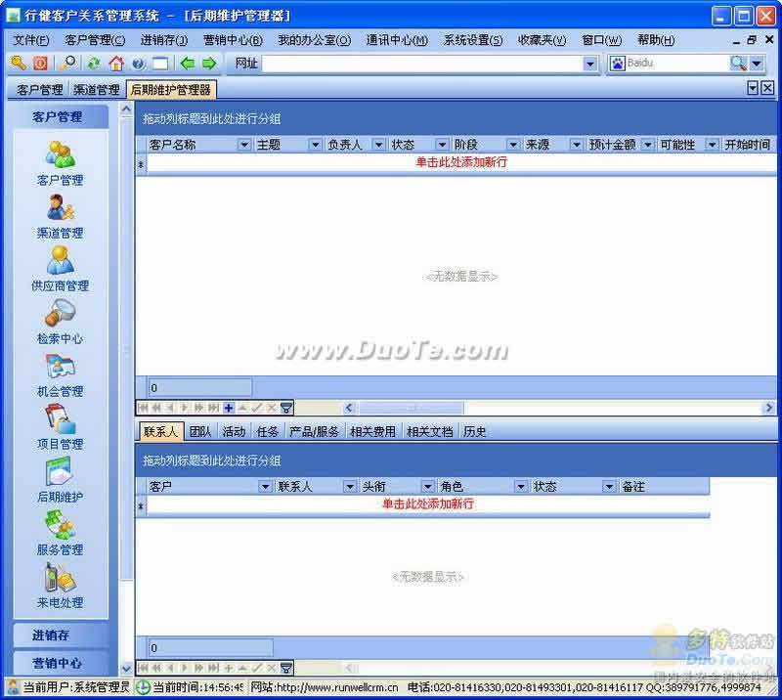
Task: Click into the 网址 address input field
Action: [423, 64]
